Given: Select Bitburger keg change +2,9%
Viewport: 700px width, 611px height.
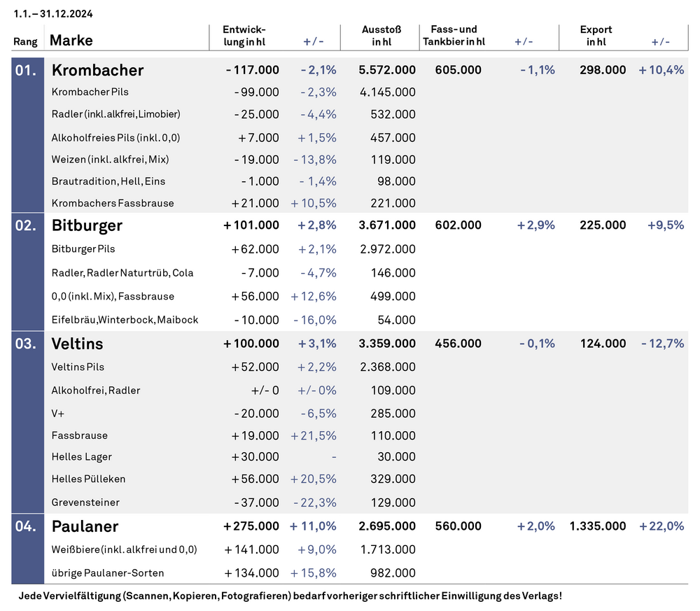Looking at the screenshot, I should [535, 225].
